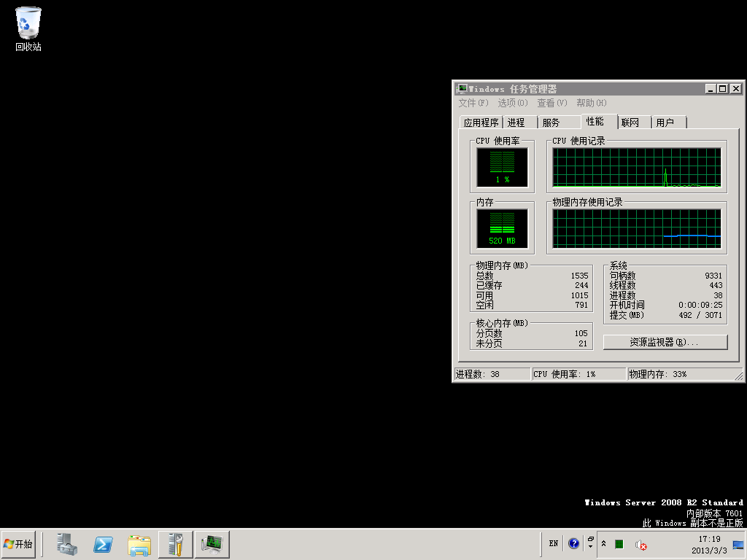Open the 查看(V) menu

click(x=552, y=103)
